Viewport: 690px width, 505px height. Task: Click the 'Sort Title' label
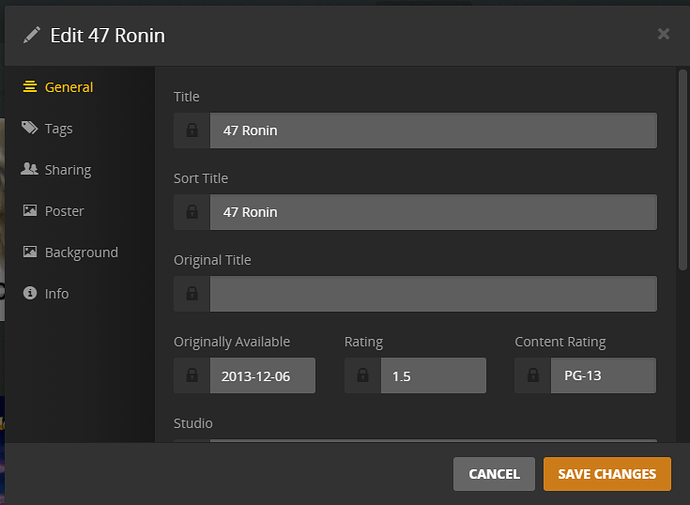point(201,178)
